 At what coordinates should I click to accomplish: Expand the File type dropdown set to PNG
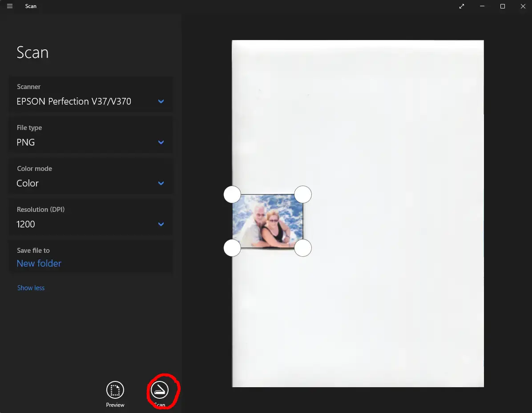91,142
